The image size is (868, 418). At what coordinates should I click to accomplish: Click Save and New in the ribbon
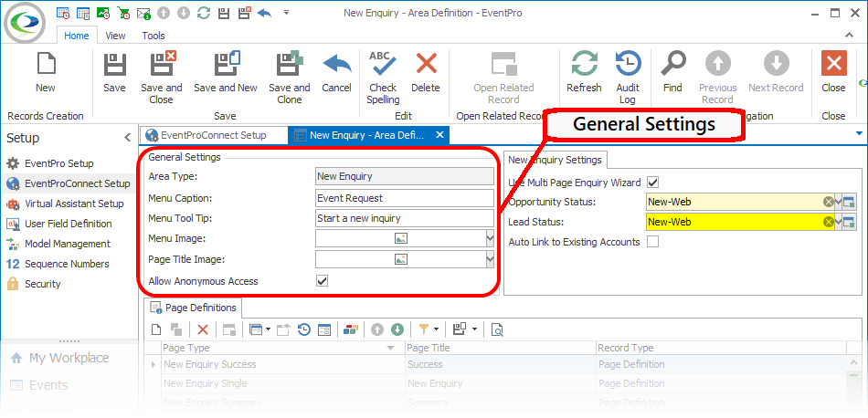pos(226,72)
